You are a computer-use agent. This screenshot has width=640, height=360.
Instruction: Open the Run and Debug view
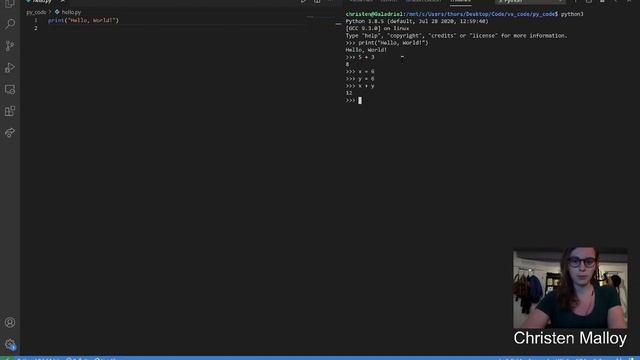(x=10, y=67)
